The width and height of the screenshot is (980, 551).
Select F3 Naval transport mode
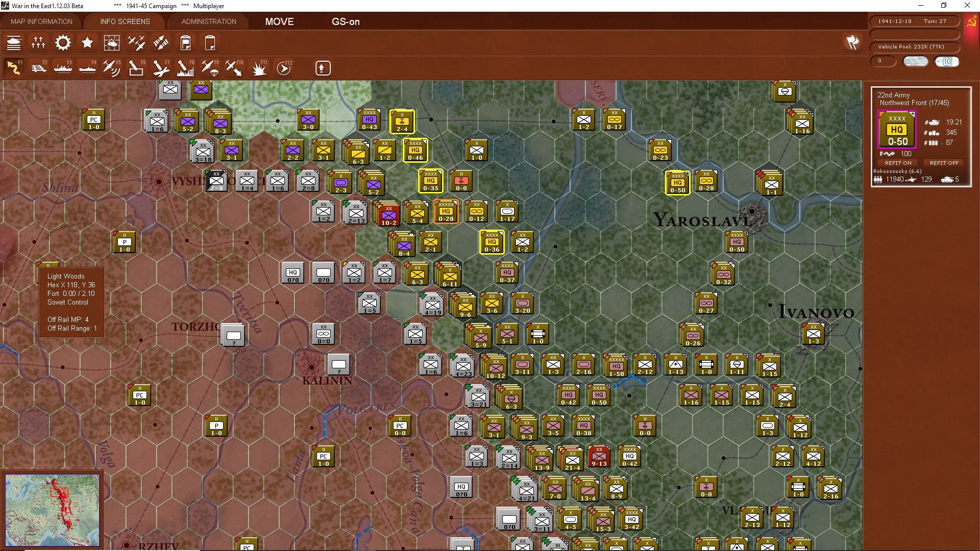pyautogui.click(x=63, y=68)
